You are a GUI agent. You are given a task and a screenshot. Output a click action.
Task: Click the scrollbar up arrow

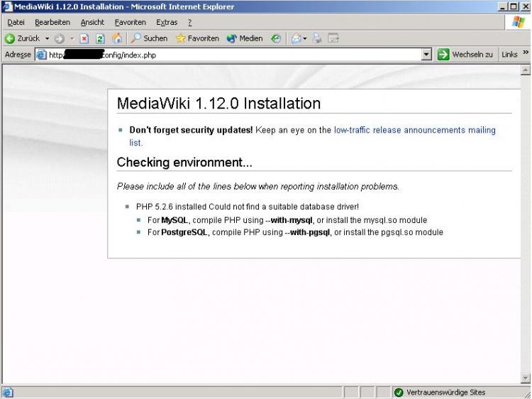coord(526,70)
